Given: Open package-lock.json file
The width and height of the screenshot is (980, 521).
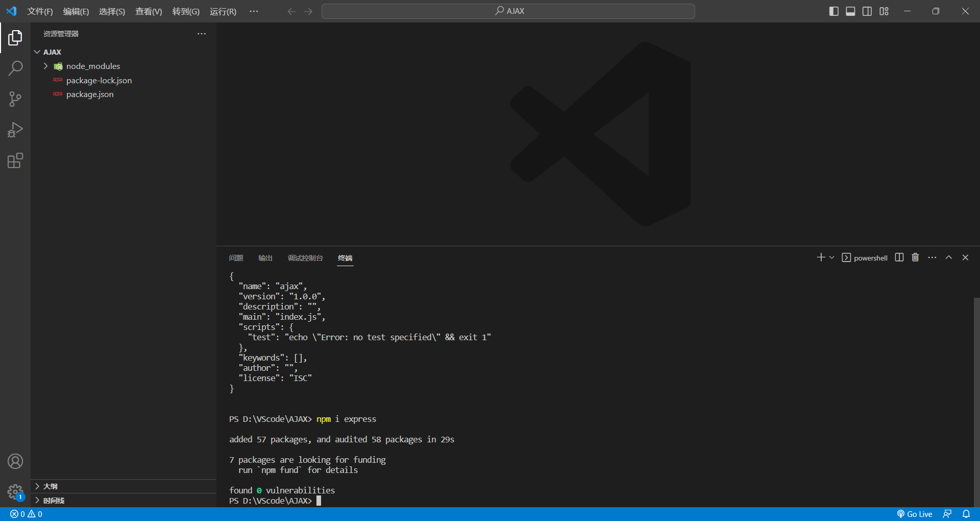Looking at the screenshot, I should tap(124, 80).
